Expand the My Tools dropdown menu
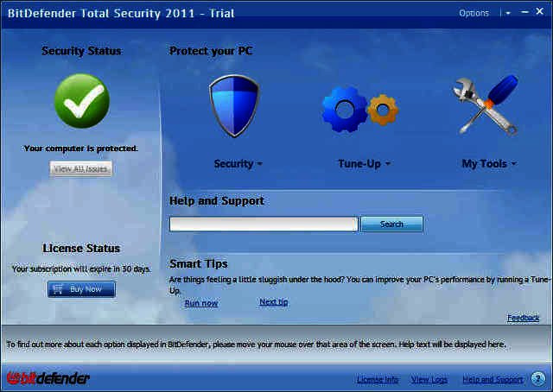The image size is (553, 392). point(488,164)
